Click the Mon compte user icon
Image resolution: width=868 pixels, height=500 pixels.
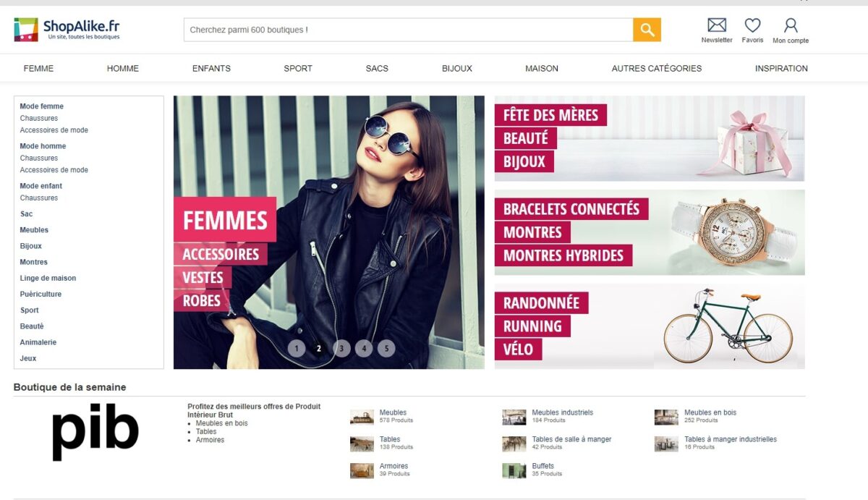(x=791, y=25)
